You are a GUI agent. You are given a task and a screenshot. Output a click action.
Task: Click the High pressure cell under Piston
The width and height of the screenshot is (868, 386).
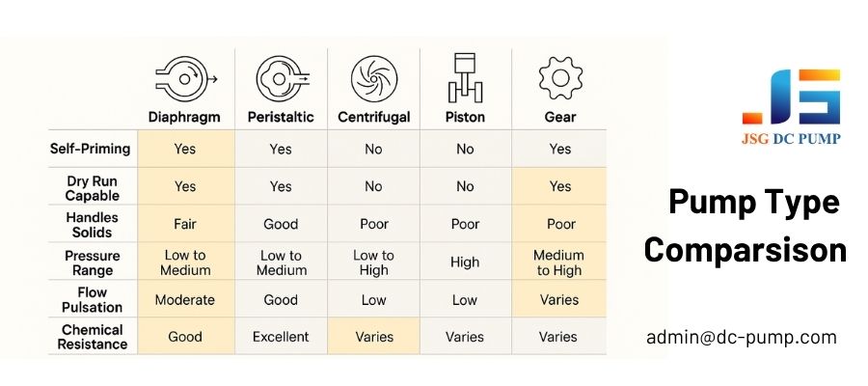(x=465, y=262)
